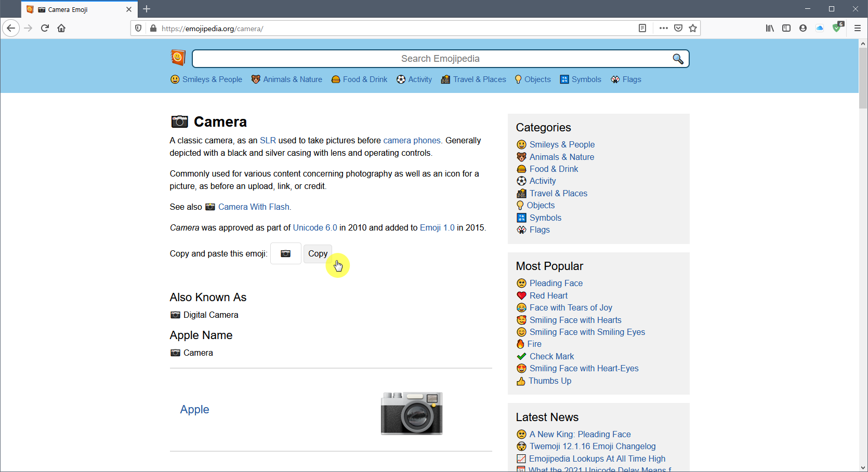Open the Check Mark emoji link
868x472 pixels.
tap(551, 356)
